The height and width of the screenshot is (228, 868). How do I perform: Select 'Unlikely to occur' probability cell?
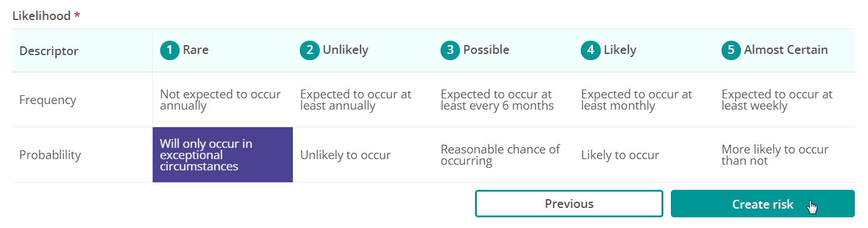point(363,155)
